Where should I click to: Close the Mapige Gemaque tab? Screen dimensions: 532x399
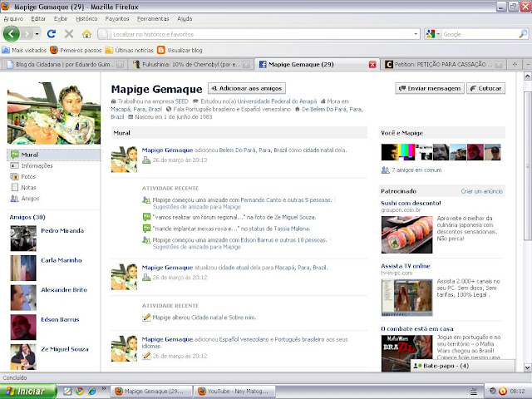point(372,65)
